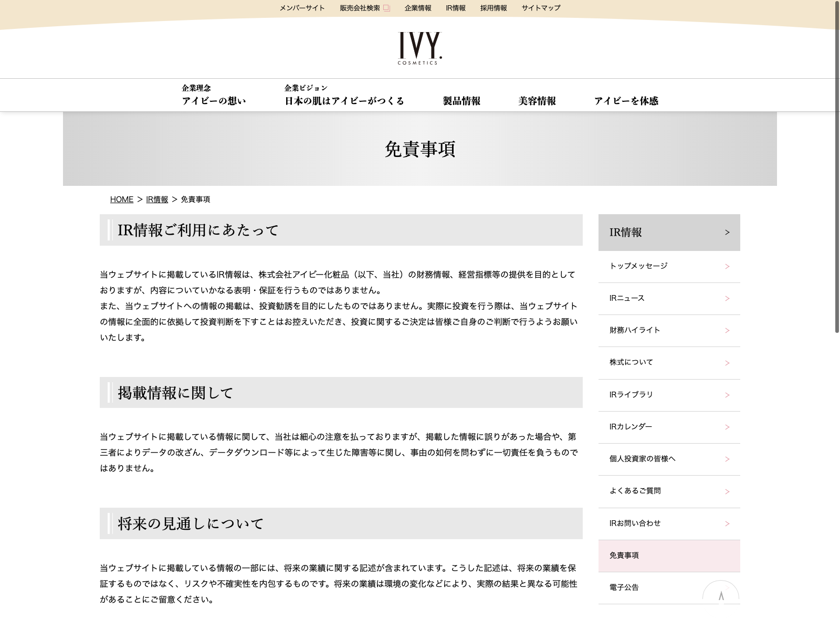Open 企業情報 in the top bar
The height and width of the screenshot is (630, 840).
click(x=418, y=8)
